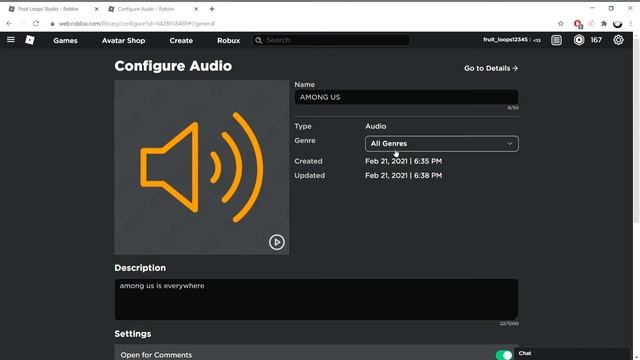640x360 pixels.
Task: Open a new browser tab
Action: pos(212,9)
